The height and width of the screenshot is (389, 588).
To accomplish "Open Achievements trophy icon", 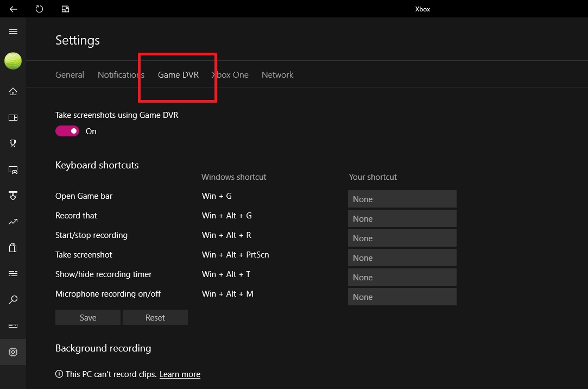I will pos(13,143).
